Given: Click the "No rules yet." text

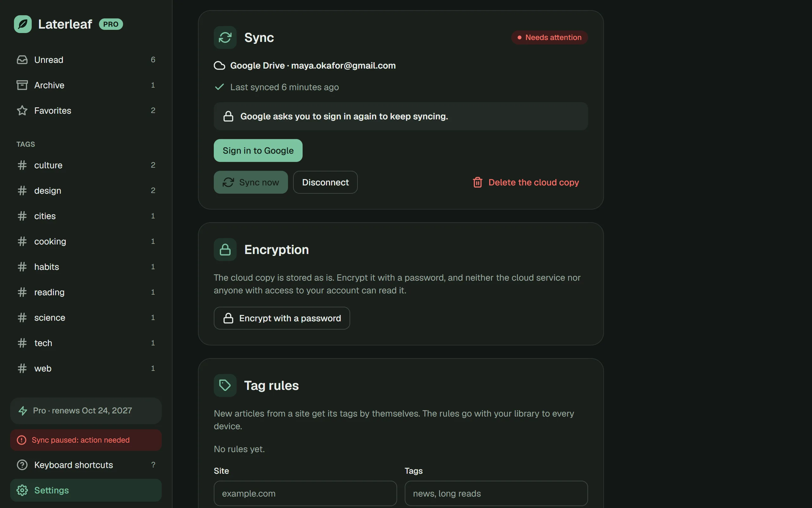Looking at the screenshot, I should pos(239,449).
